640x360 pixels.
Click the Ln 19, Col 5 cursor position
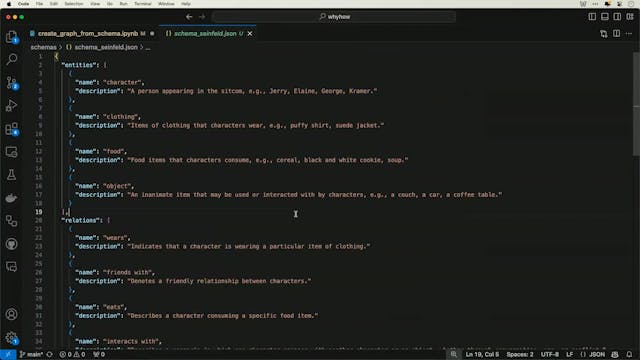[482, 354]
